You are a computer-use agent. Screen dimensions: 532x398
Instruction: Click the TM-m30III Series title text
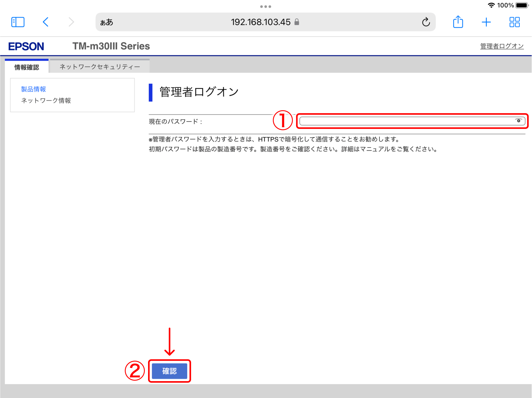[x=111, y=46]
